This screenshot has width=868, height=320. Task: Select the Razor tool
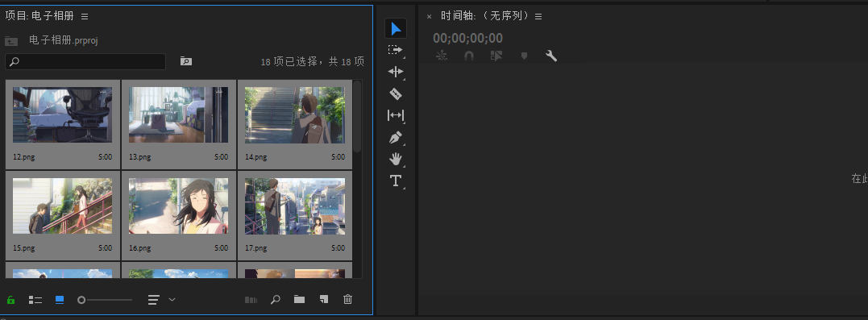(395, 94)
